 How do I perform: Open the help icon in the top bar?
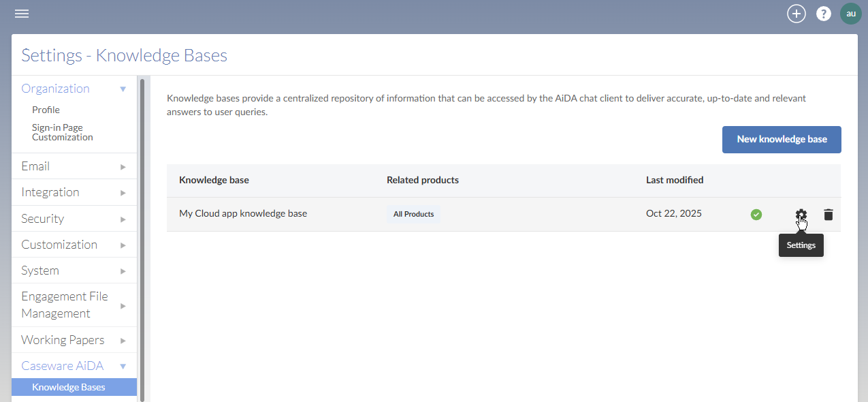[823, 13]
